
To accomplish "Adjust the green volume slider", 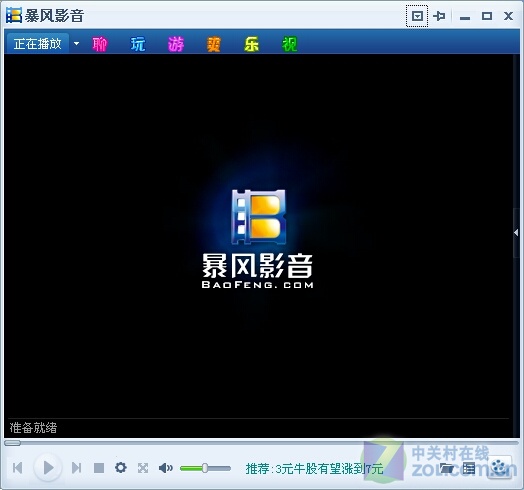I will coord(205,468).
